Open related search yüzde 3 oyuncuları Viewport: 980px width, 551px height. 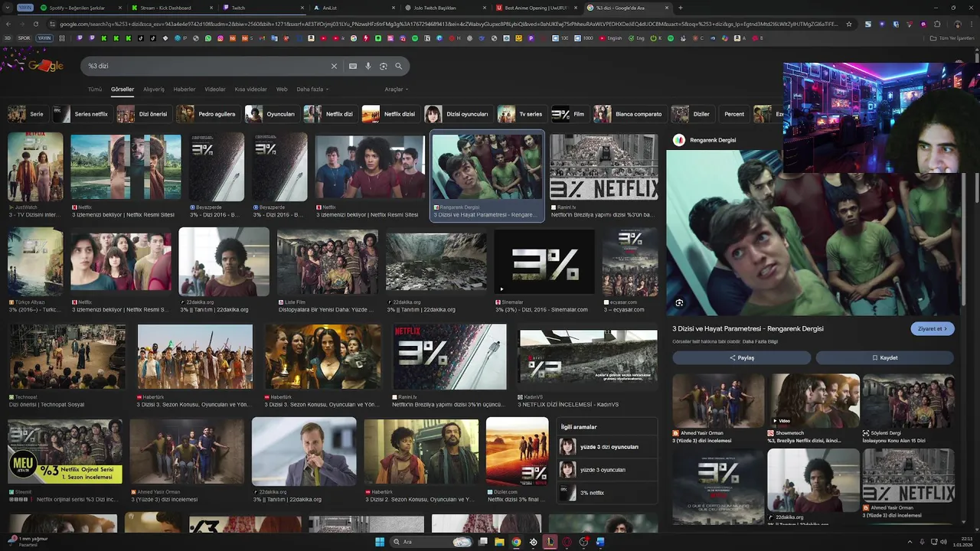607,470
